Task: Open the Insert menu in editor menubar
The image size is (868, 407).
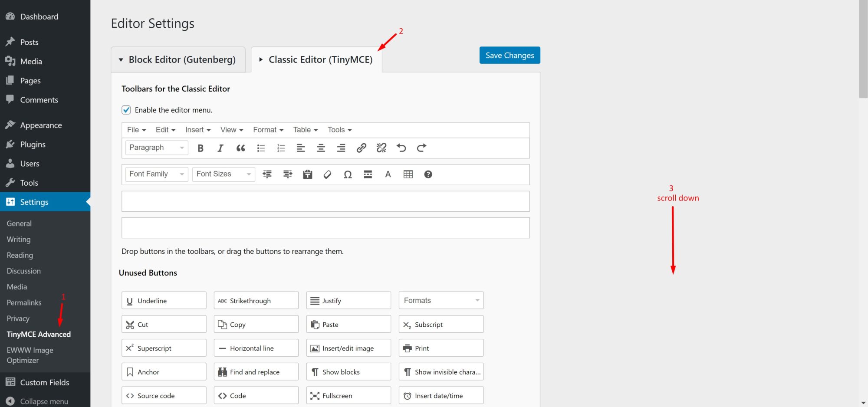Action: (x=198, y=130)
